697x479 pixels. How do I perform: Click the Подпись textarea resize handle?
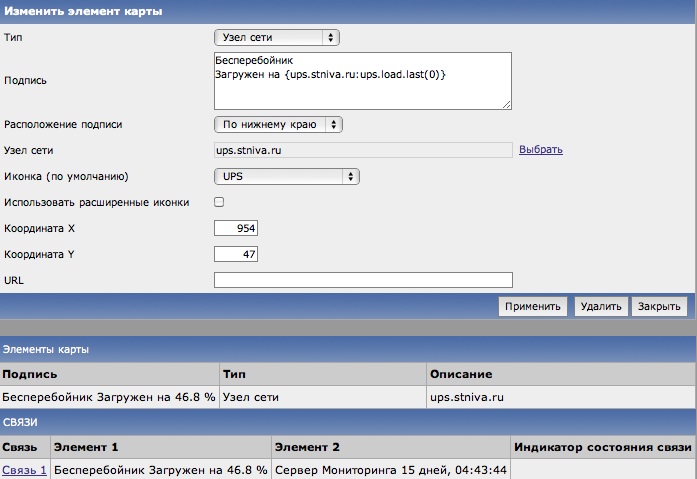pyautogui.click(x=507, y=103)
